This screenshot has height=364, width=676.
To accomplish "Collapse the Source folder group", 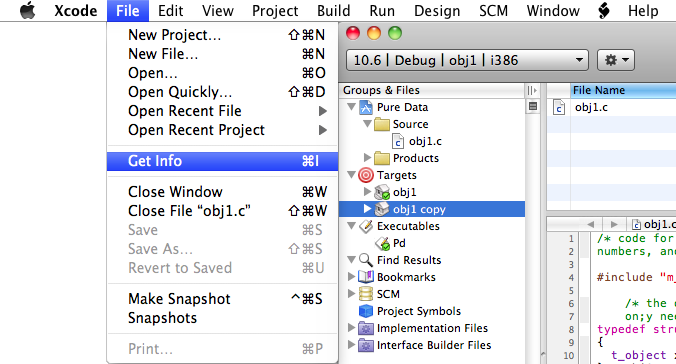I will pyautogui.click(x=367, y=124).
